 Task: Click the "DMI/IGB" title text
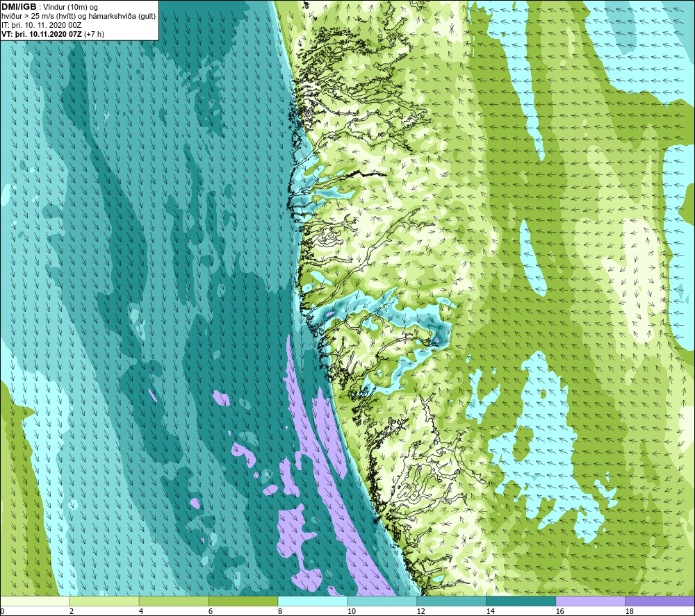19,7
